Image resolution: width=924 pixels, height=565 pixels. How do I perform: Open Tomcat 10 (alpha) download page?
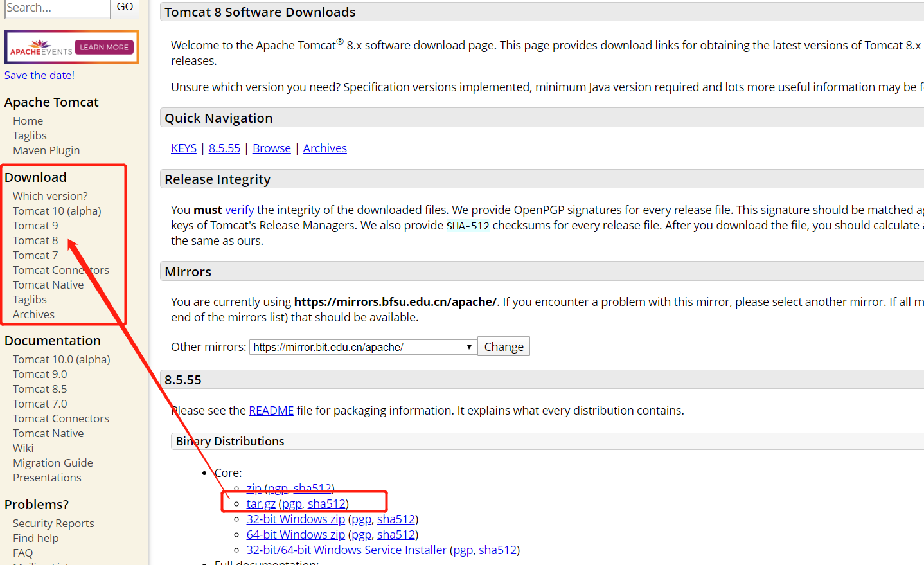coord(57,211)
